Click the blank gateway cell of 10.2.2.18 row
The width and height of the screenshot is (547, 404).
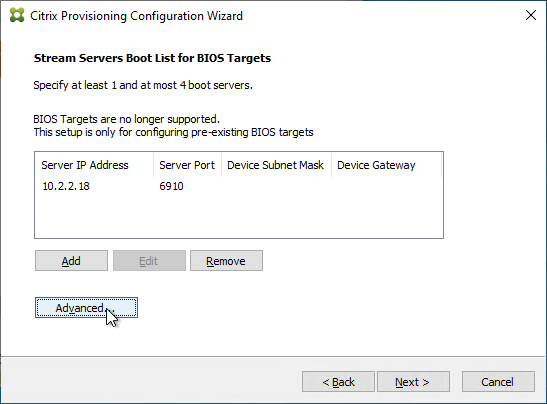pyautogui.click(x=386, y=186)
